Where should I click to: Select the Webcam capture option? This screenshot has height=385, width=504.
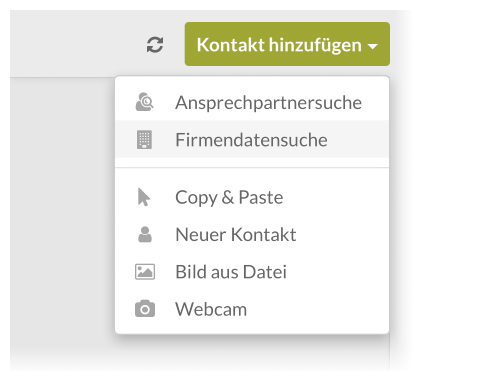tap(252, 309)
